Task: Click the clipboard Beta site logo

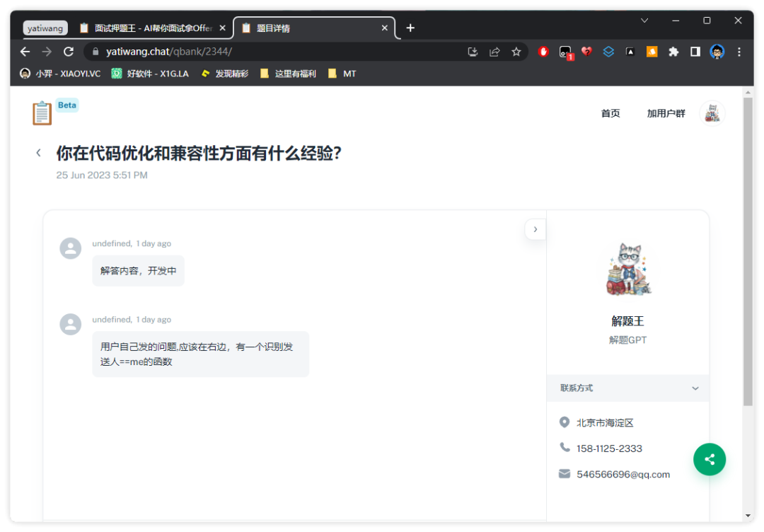Action: (42, 113)
